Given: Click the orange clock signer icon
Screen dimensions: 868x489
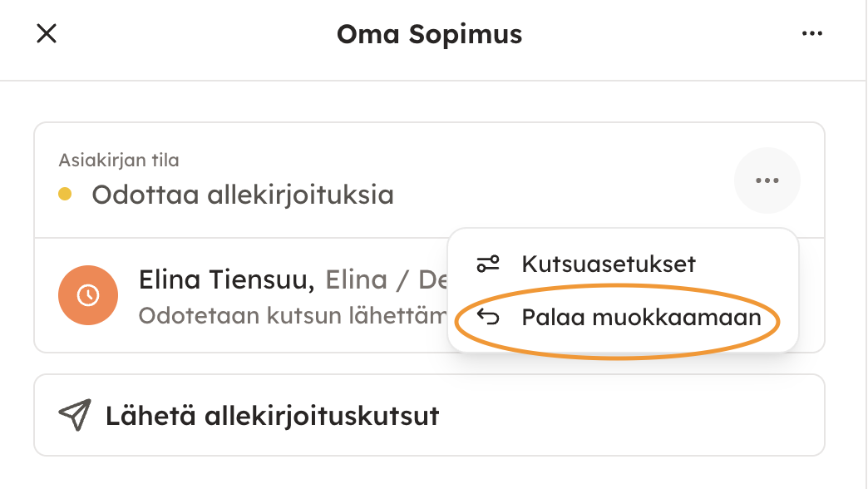Looking at the screenshot, I should [87, 294].
